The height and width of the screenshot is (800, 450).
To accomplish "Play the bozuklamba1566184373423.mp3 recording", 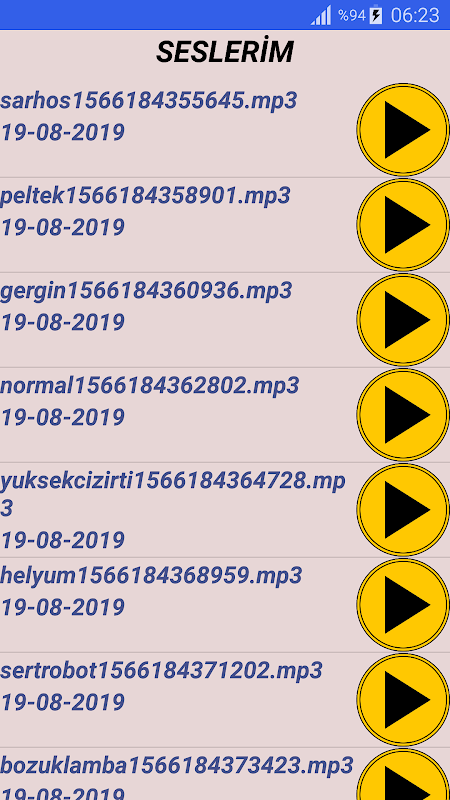I will (403, 774).
